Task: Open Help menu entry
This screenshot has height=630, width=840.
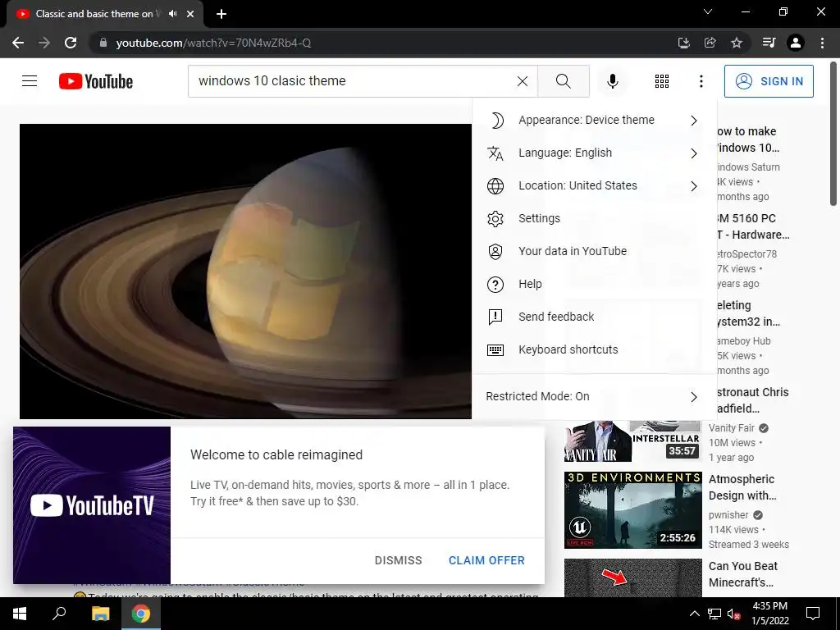Action: (x=594, y=284)
